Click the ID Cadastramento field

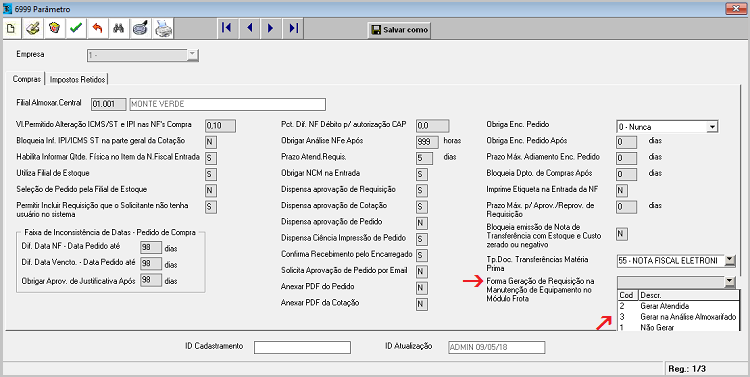302,347
